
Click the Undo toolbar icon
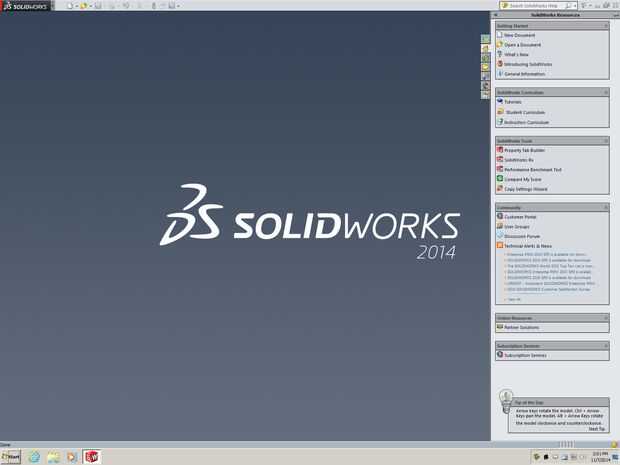(126, 6)
